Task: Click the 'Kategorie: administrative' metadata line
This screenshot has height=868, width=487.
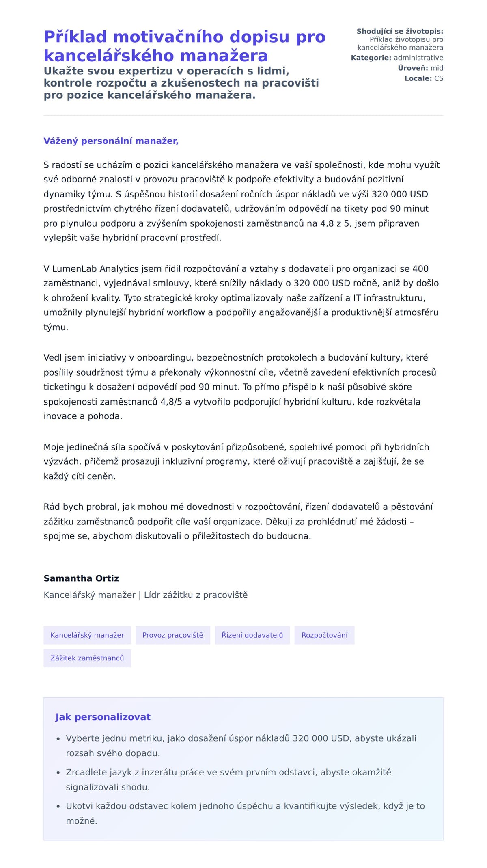Action: pos(397,58)
